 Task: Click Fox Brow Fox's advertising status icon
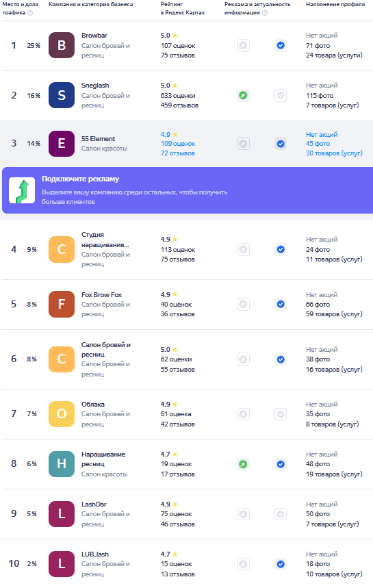tap(243, 304)
